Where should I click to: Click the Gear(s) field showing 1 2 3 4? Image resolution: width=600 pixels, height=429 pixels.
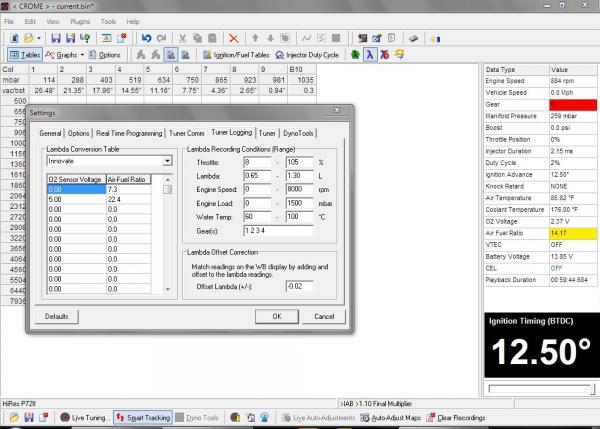point(278,231)
